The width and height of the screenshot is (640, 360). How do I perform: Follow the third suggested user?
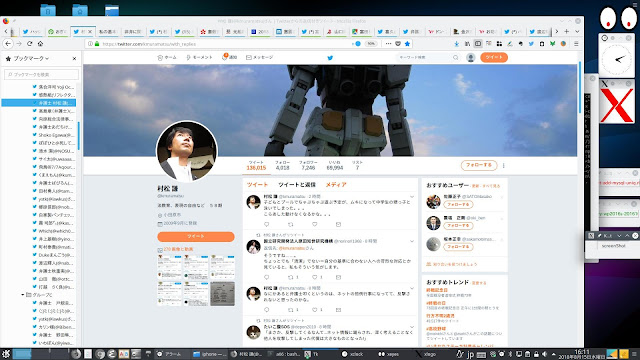tap(458, 247)
